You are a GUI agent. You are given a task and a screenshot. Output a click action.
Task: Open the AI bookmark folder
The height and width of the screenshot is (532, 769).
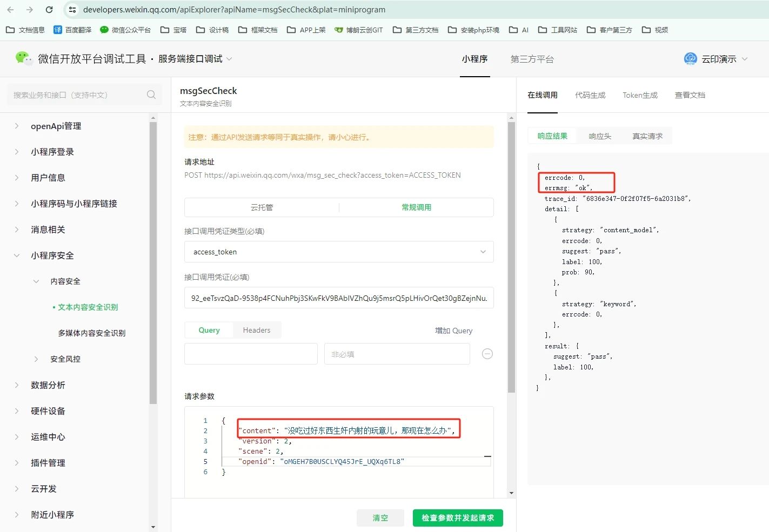[519, 30]
